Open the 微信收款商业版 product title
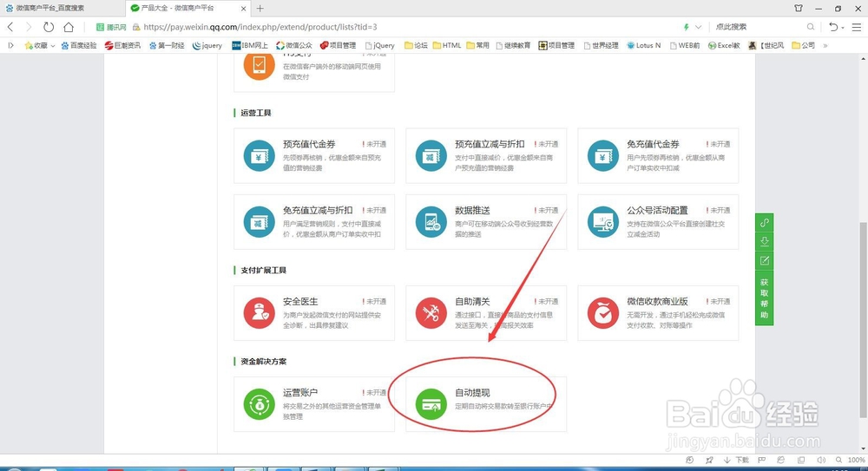Viewport: 868px width, 471px height. tap(657, 301)
